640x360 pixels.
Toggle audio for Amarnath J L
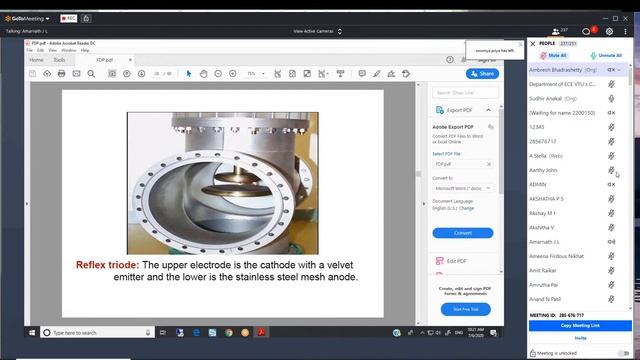611,242
